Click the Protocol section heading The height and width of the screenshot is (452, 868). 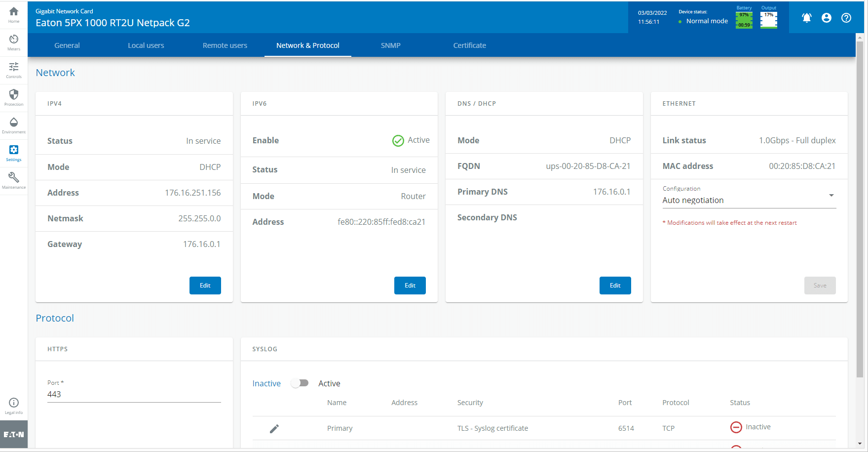pos(55,318)
